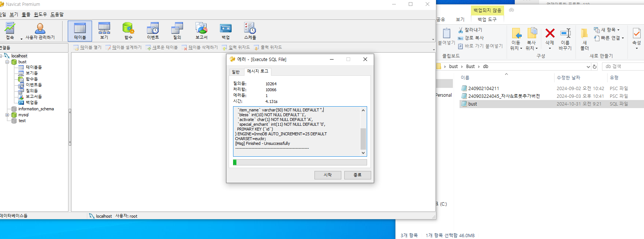Switch to 메시지 로그 tab in dialog

(258, 71)
